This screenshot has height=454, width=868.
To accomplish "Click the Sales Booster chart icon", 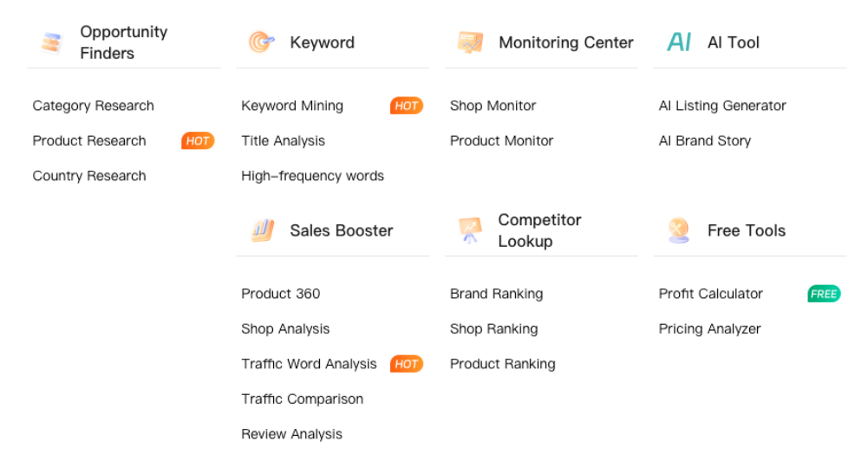I will click(x=262, y=230).
